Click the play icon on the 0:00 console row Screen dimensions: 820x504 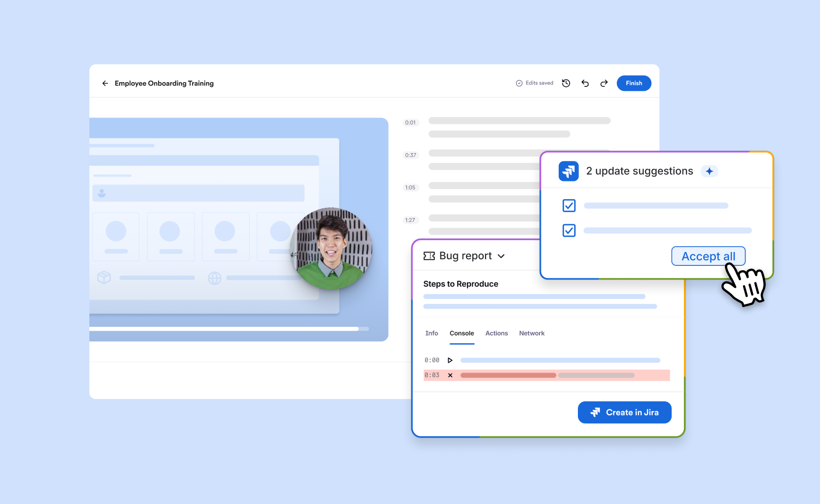[450, 360]
